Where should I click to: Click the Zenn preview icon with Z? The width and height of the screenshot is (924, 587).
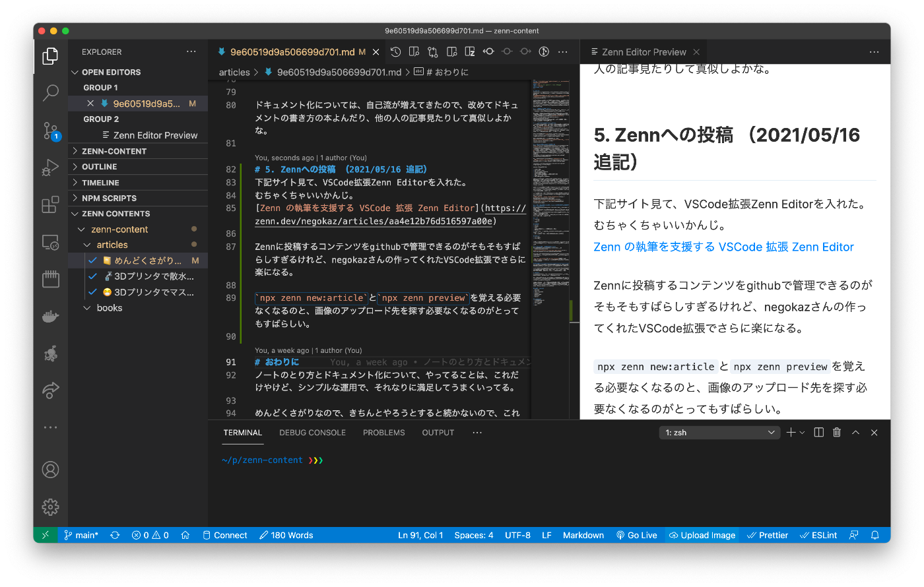pyautogui.click(x=470, y=51)
